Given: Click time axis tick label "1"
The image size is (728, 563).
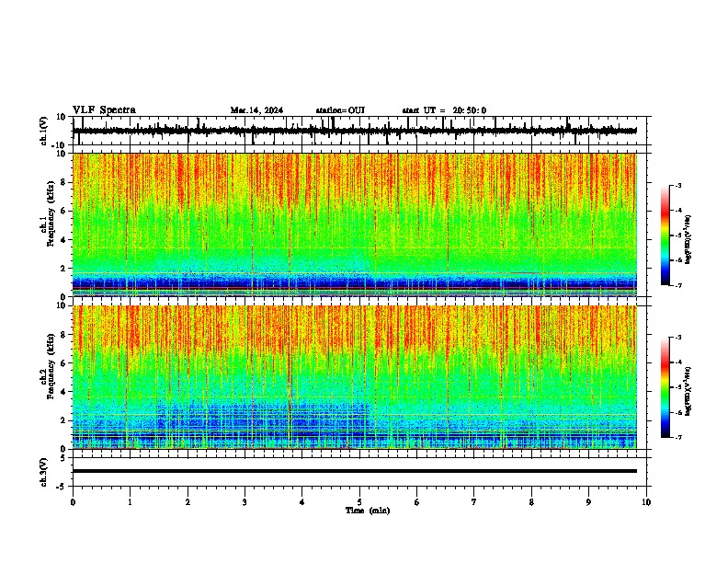Looking at the screenshot, I should [130, 502].
